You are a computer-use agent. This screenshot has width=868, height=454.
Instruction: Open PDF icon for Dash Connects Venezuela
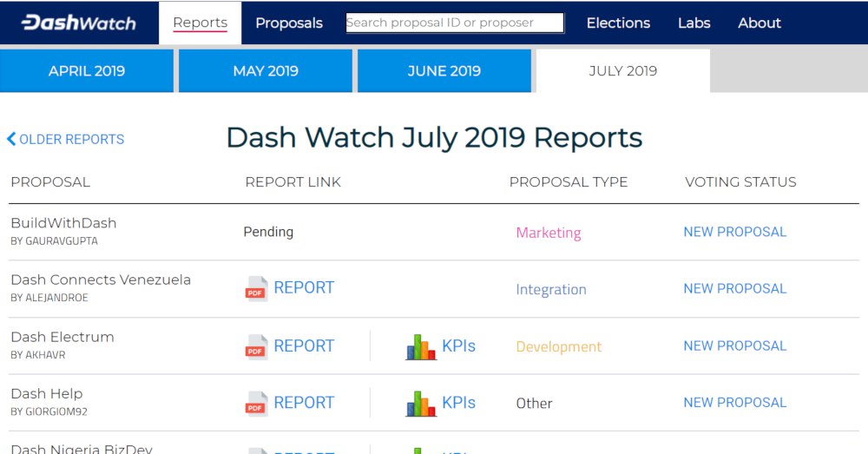(x=256, y=288)
